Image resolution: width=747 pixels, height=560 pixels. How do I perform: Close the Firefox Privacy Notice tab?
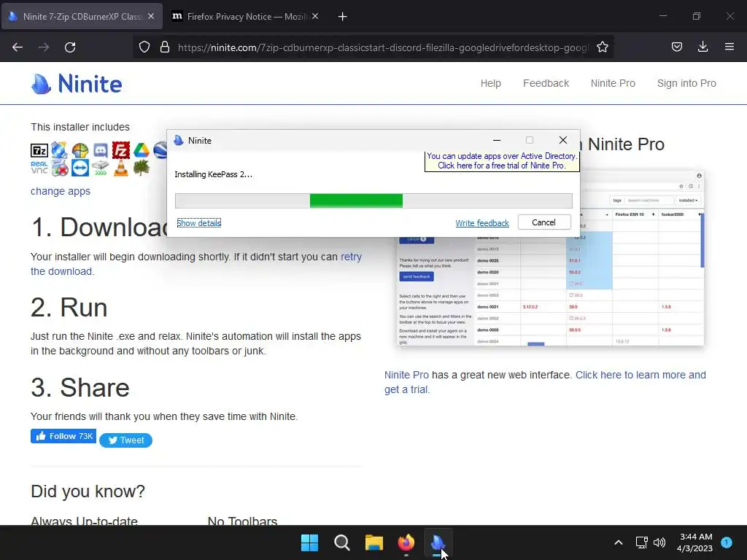point(315,16)
